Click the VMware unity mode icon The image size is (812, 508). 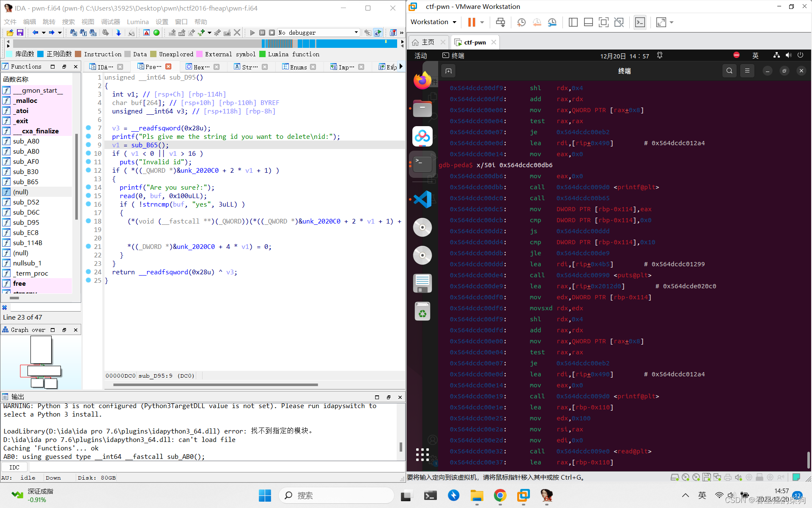(x=619, y=22)
